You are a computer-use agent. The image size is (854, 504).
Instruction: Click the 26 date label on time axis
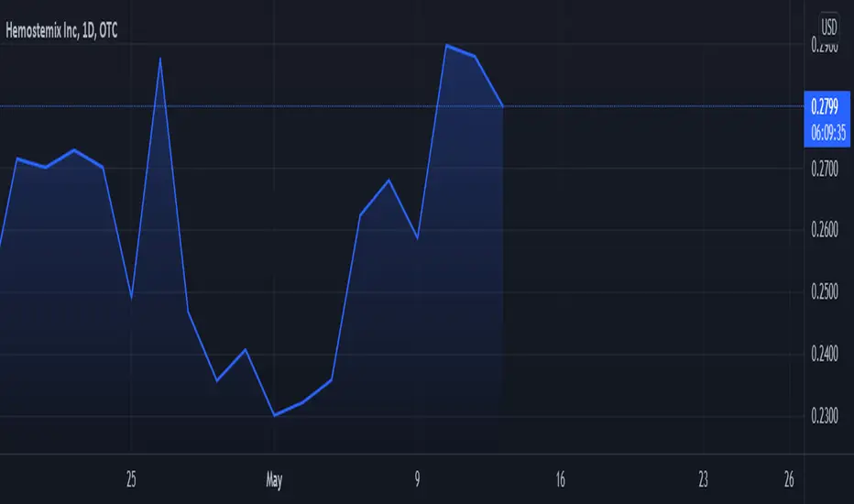789,479
